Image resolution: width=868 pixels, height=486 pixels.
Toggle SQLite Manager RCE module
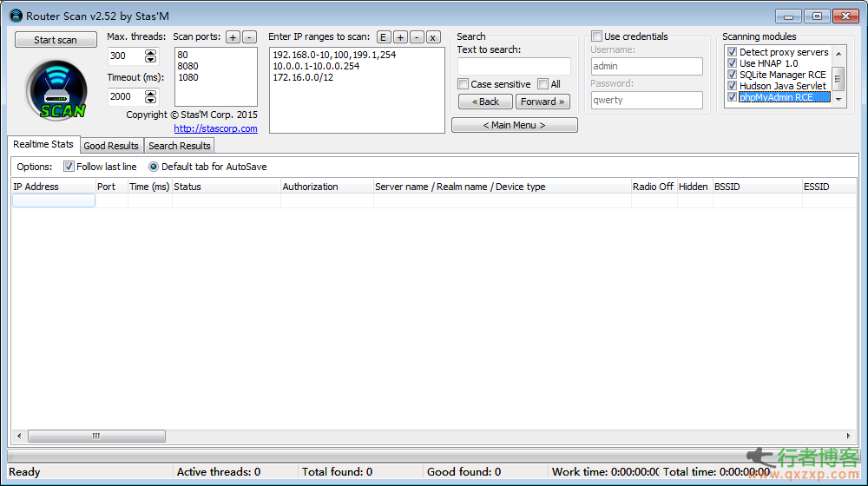[x=732, y=75]
